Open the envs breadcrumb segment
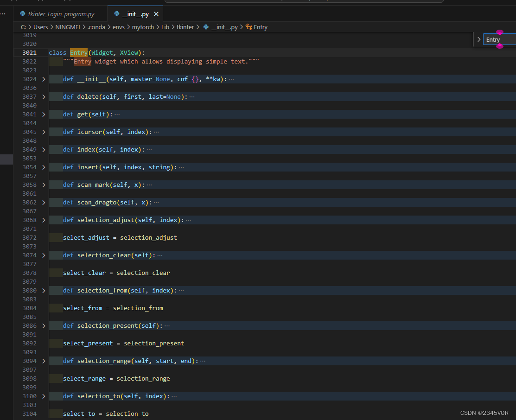The height and width of the screenshot is (420, 516). click(x=119, y=27)
